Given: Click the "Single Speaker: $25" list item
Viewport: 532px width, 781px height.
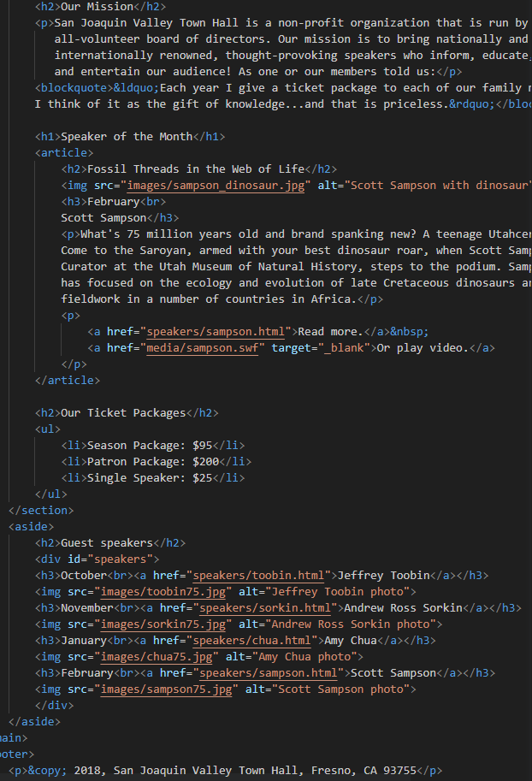Looking at the screenshot, I should [x=150, y=478].
